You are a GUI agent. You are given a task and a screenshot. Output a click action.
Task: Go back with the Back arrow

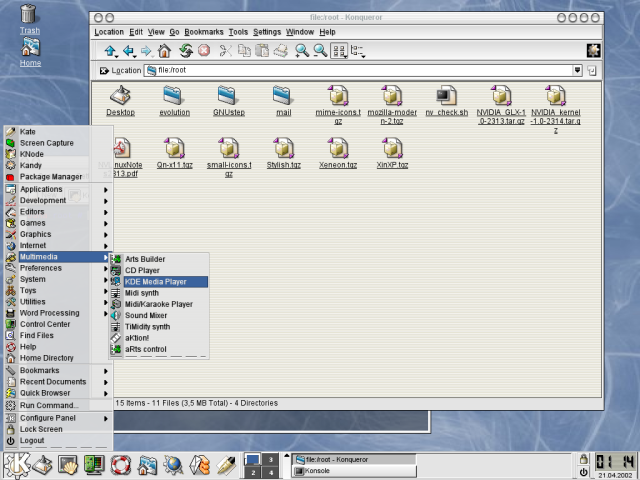(129, 51)
